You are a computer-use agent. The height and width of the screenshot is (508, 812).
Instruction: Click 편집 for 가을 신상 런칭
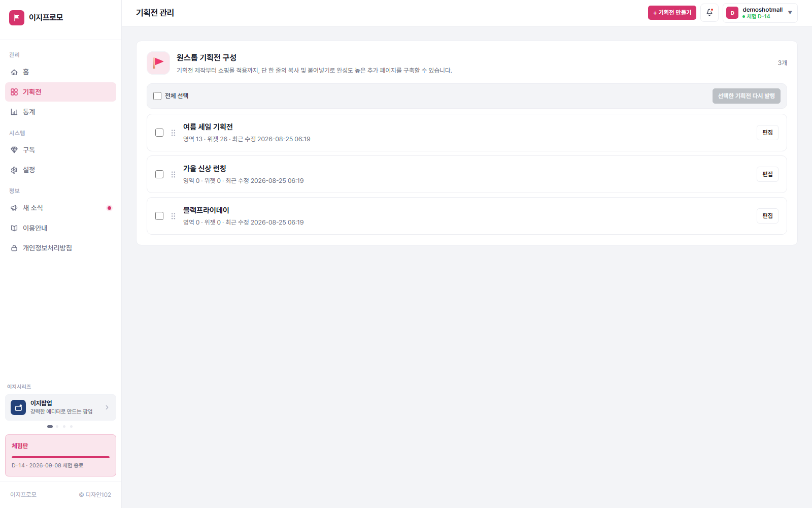pos(767,174)
